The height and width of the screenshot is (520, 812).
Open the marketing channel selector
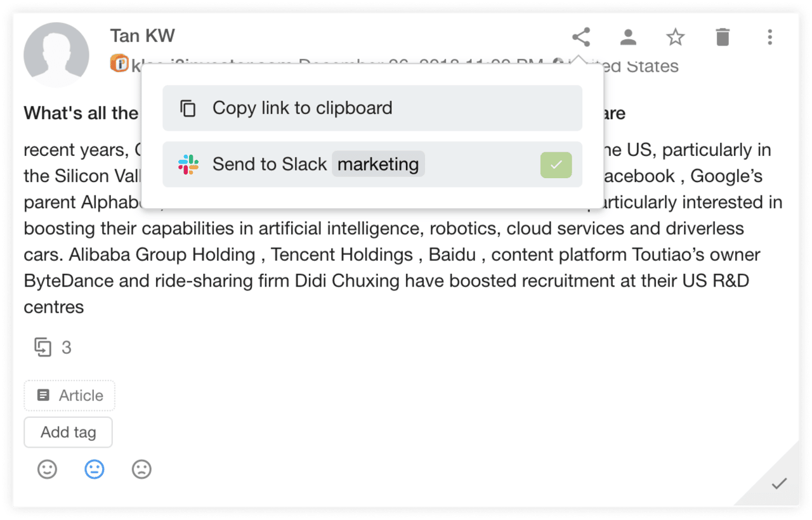coord(378,164)
